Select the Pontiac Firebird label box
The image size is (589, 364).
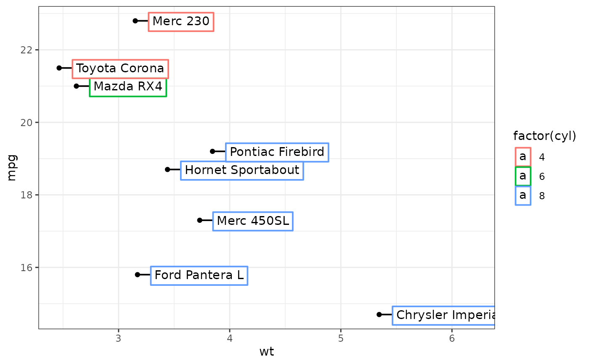277,152
